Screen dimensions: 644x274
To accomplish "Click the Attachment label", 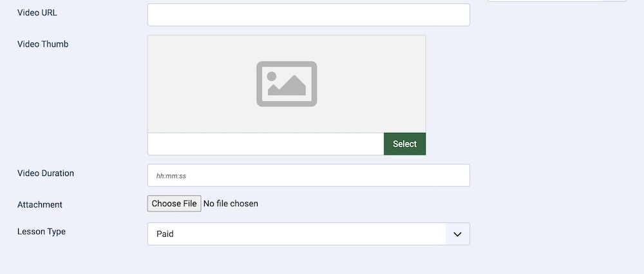I will pos(40,204).
